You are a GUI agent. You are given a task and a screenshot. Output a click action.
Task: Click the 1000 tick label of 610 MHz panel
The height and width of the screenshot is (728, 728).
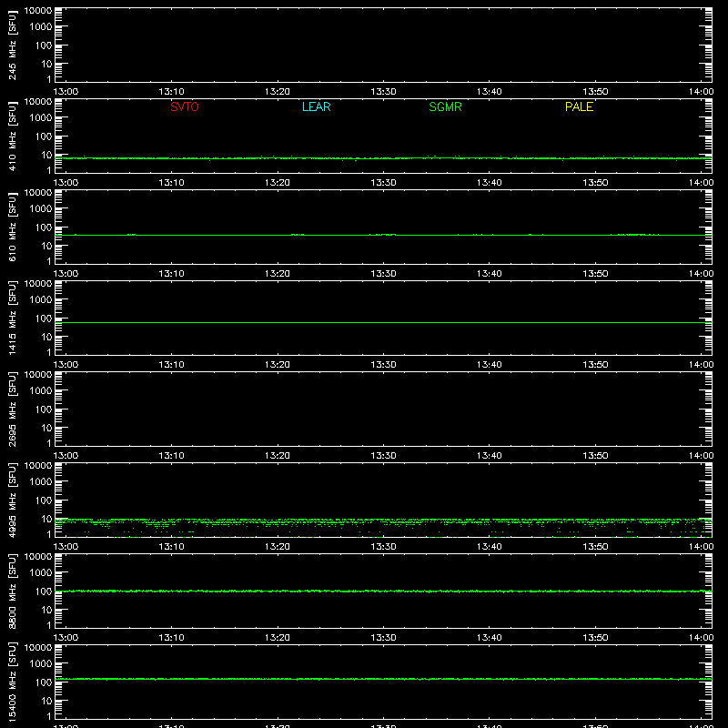point(41,209)
